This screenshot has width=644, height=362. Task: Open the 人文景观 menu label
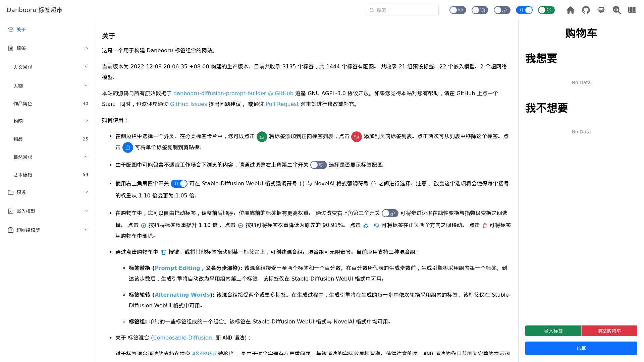click(x=23, y=67)
